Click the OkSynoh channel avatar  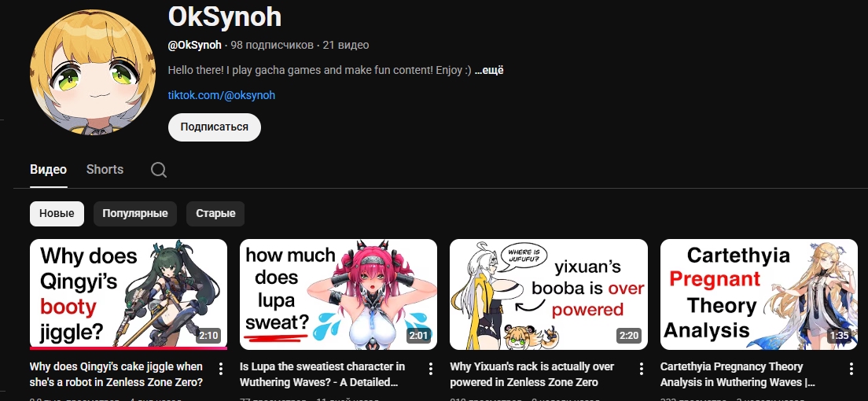click(x=93, y=72)
